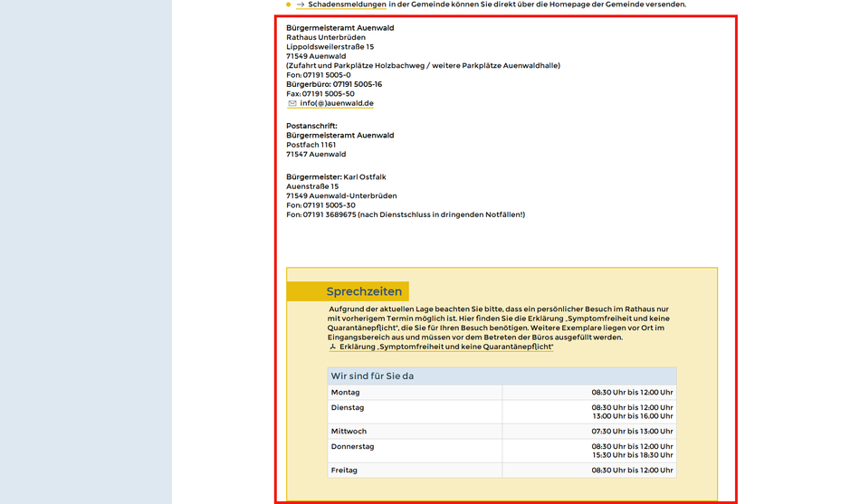Click the Zufahrt und Parkplätze Holzbachweg note
The height and width of the screenshot is (504, 860).
(x=424, y=65)
